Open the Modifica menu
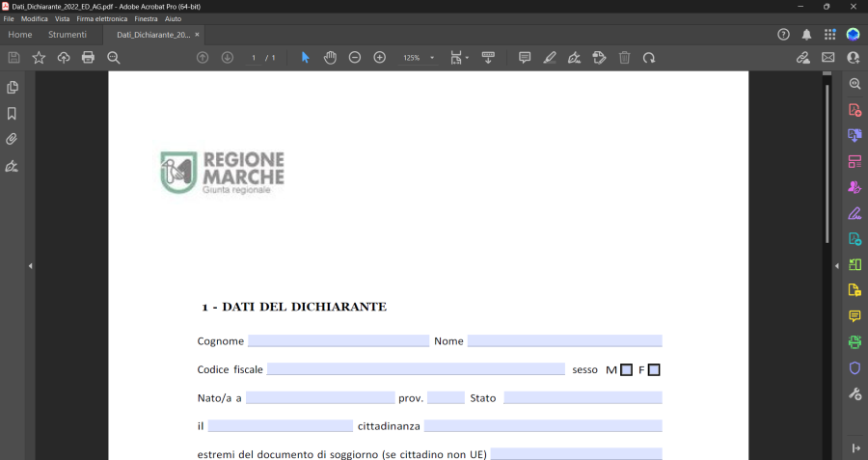This screenshot has width=868, height=460. coord(35,18)
